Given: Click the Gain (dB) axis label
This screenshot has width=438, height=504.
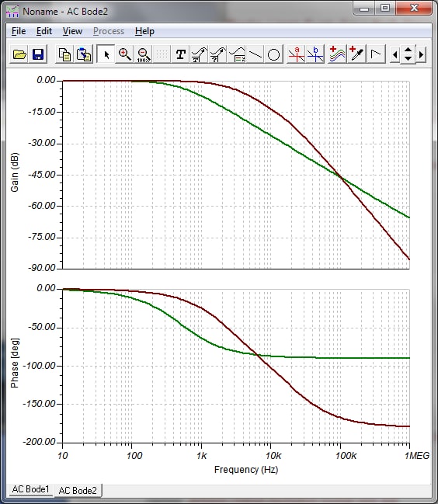Looking at the screenshot, I should [15, 172].
